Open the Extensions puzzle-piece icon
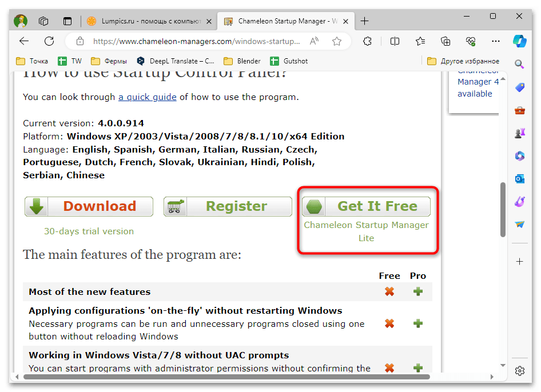Viewport: 541px width, 392px height. (368, 41)
